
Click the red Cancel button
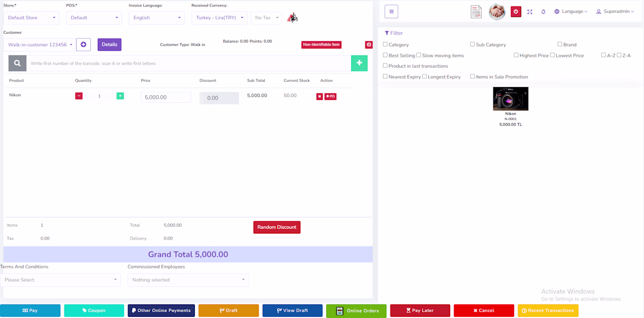484,310
